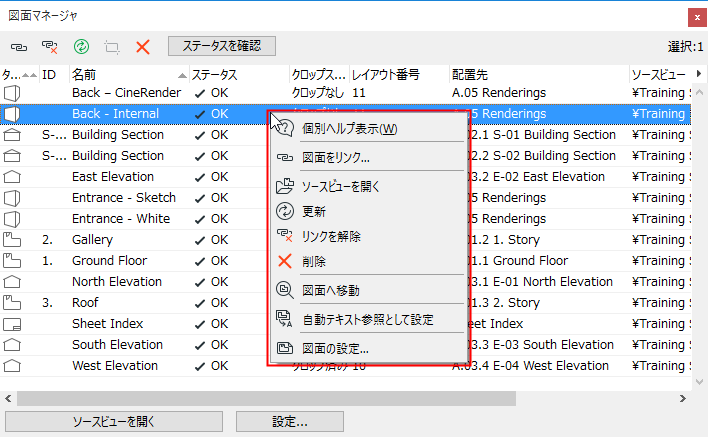
Task: Click floor plan icon of Gallery row
Action: 12,240
